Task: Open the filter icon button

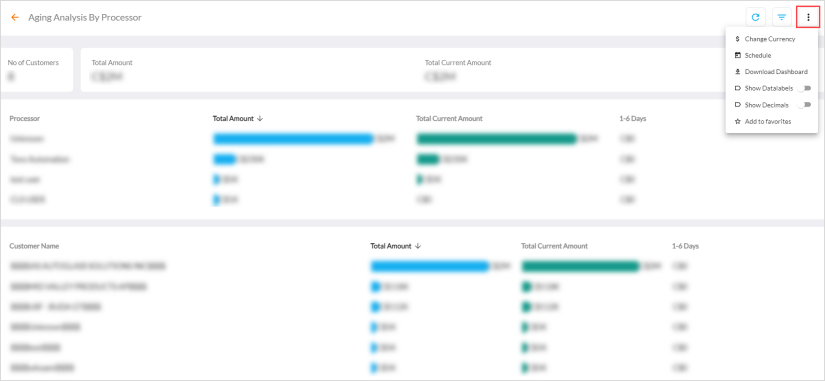Action: 782,17
